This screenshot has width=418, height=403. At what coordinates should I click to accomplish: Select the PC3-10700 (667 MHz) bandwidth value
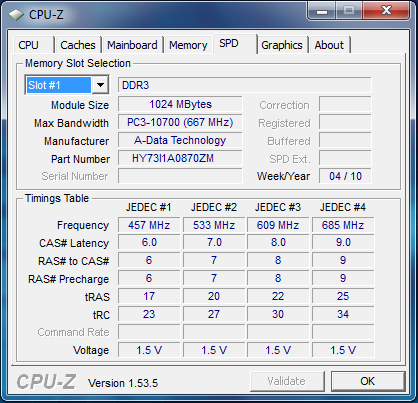click(x=180, y=122)
